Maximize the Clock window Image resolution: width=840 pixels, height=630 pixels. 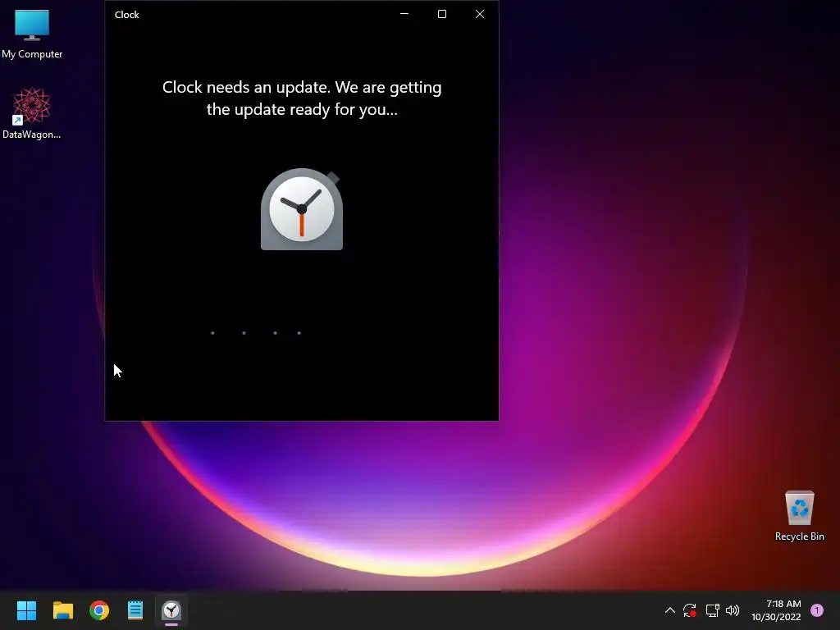click(x=442, y=14)
